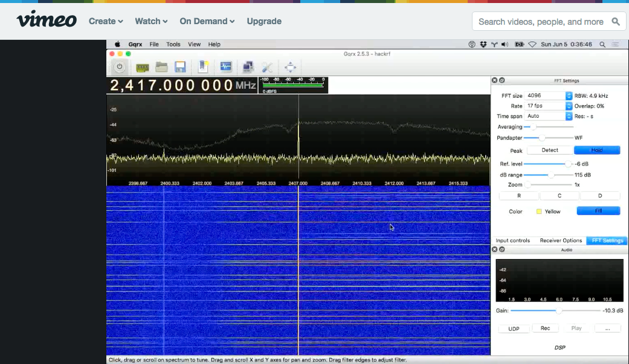Click the save settings floppy disk icon

pyautogui.click(x=180, y=67)
